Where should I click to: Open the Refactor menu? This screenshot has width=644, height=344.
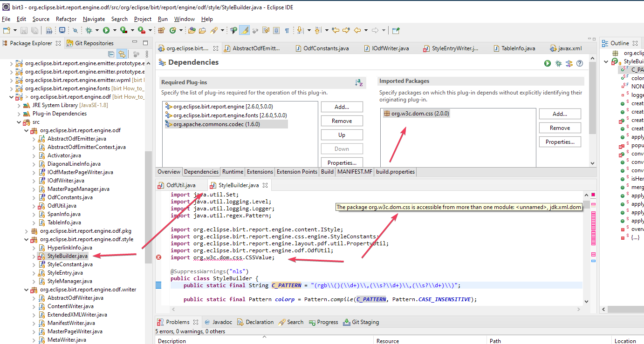(66, 19)
